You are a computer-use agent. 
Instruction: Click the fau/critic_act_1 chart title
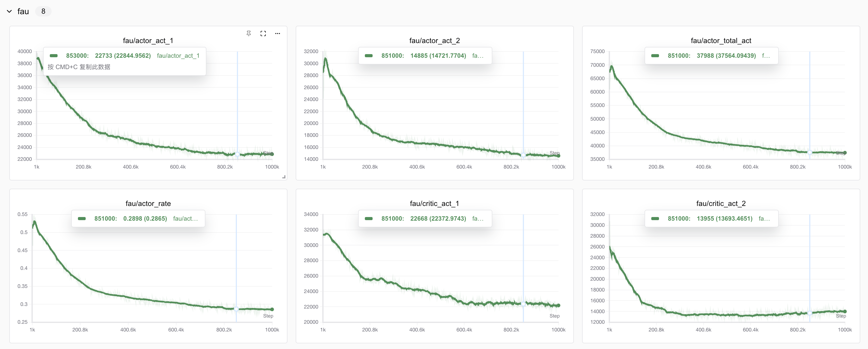[x=434, y=204]
